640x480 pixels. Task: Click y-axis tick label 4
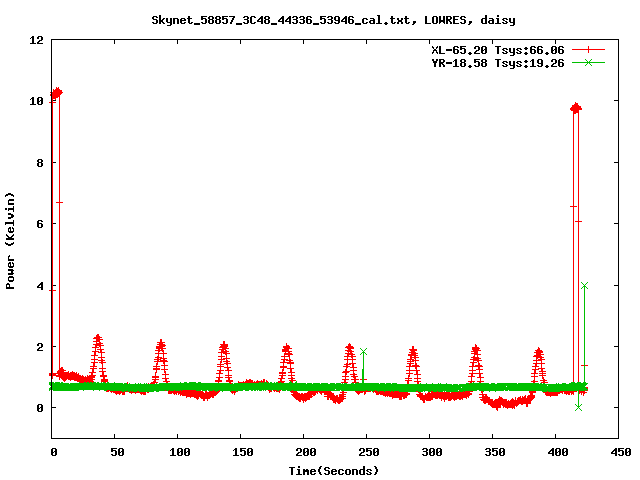(x=40, y=286)
